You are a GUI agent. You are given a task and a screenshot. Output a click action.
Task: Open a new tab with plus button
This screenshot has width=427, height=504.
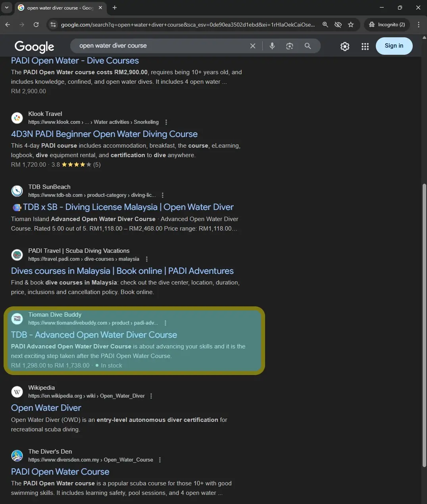pyautogui.click(x=115, y=8)
